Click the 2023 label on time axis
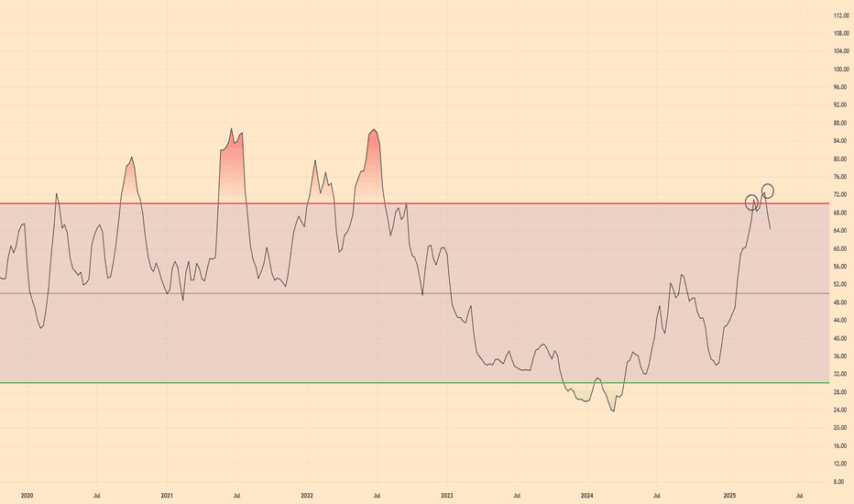Screen dimensions: 854x504 pyautogui.click(x=446, y=496)
